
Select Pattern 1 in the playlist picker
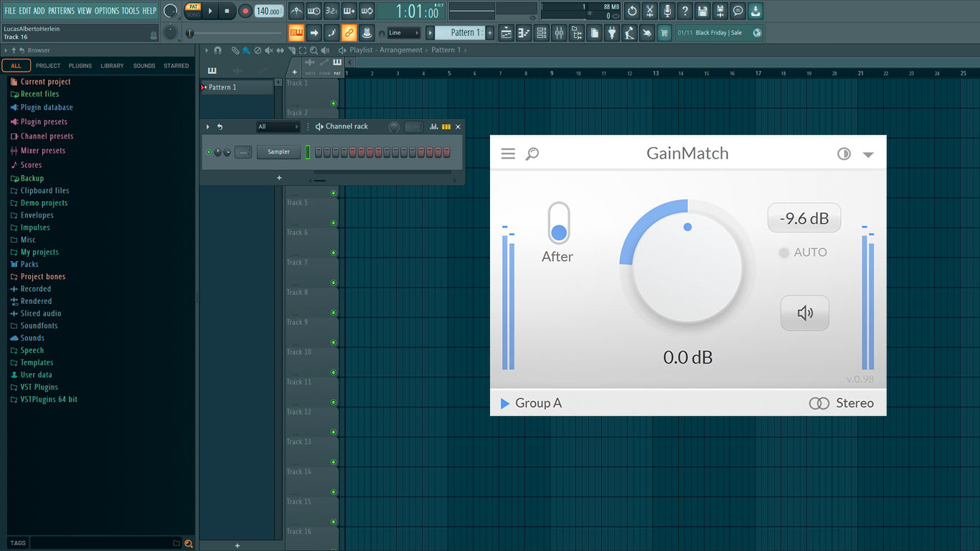point(237,87)
